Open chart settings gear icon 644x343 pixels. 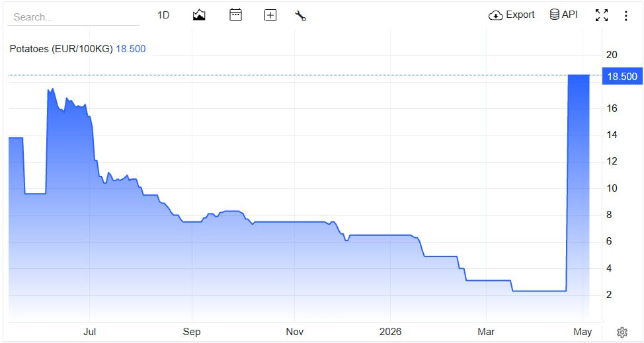click(x=622, y=332)
